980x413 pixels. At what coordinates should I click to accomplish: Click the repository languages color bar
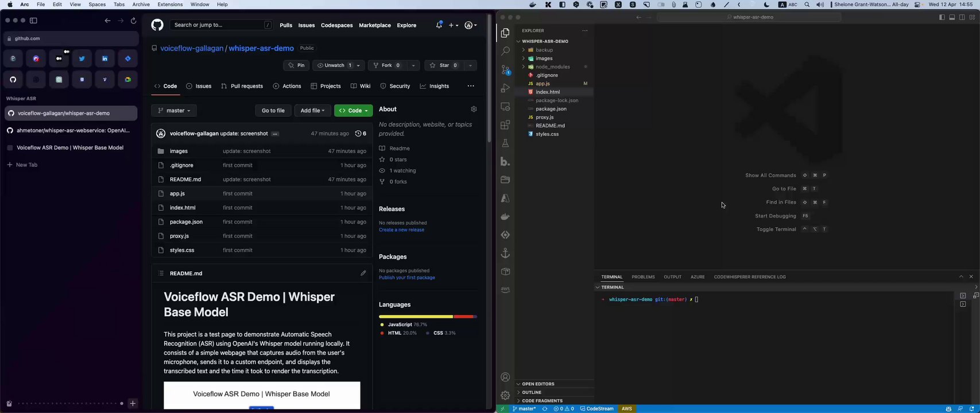click(x=428, y=317)
